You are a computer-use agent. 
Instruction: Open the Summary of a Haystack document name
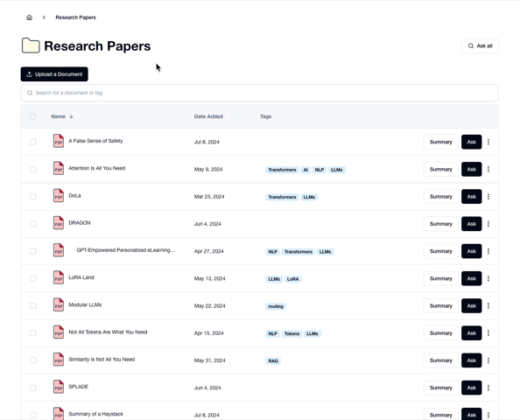[95, 414]
